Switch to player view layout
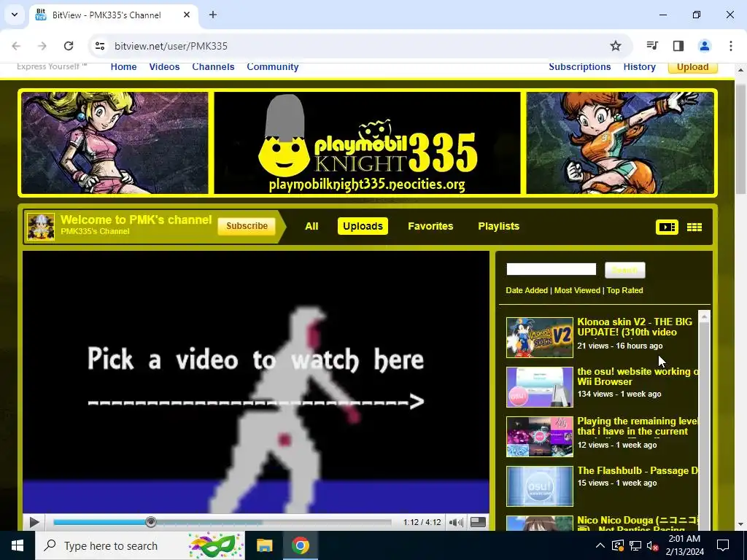 (x=667, y=227)
